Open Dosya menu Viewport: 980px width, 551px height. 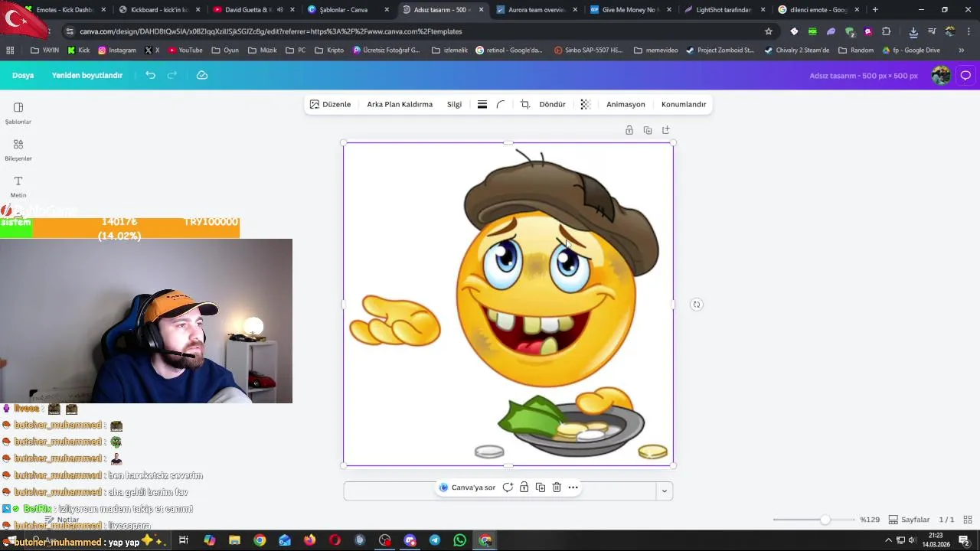click(23, 75)
